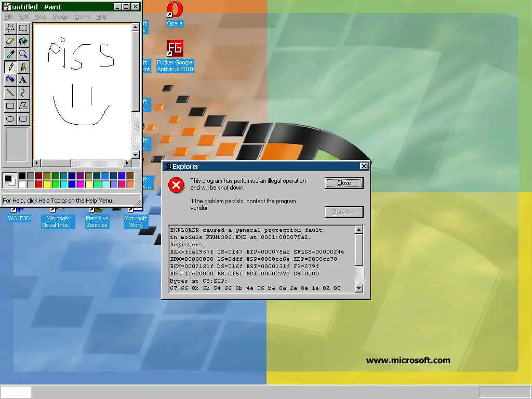
Task: Click Paint horizontal scroll left arrow
Action: tap(37, 163)
